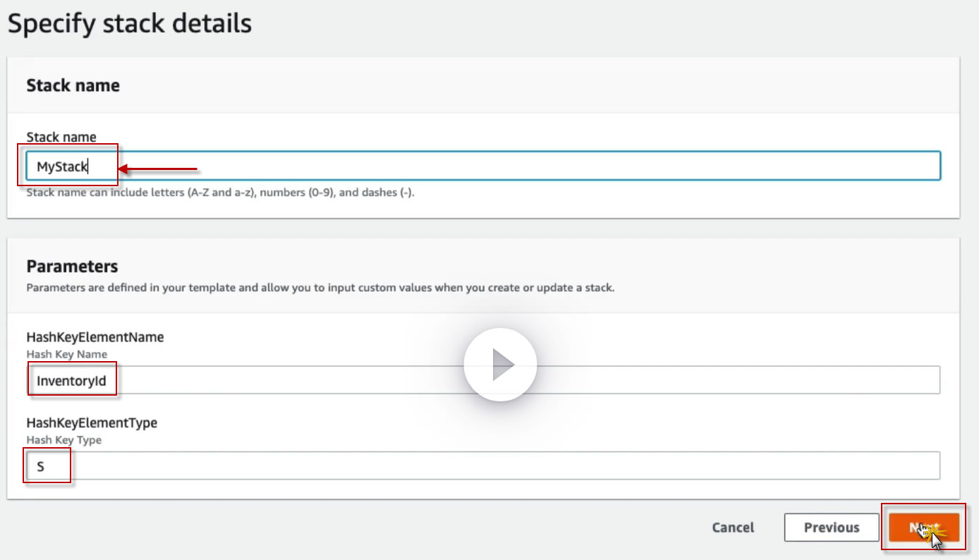
Task: Click the InventoryId value in Hash Key Name
Action: (x=71, y=382)
